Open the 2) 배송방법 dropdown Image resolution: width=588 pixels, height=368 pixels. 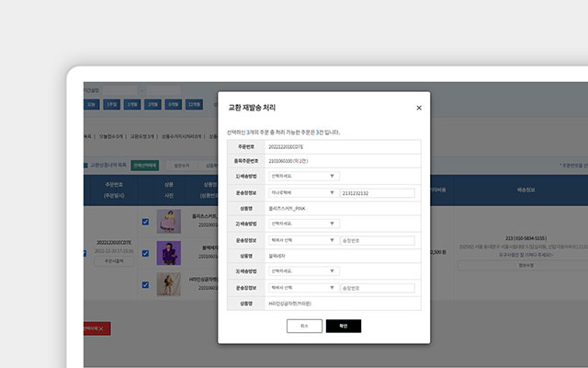click(x=302, y=224)
